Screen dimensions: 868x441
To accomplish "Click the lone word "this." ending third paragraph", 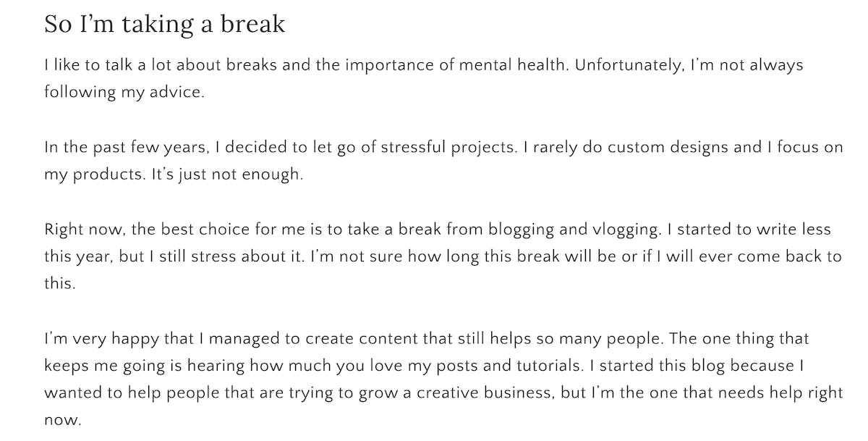I will (59, 284).
